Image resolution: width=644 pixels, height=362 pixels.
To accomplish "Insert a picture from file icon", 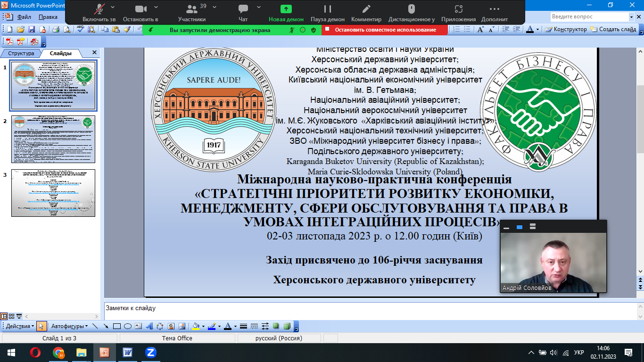I will [182, 326].
